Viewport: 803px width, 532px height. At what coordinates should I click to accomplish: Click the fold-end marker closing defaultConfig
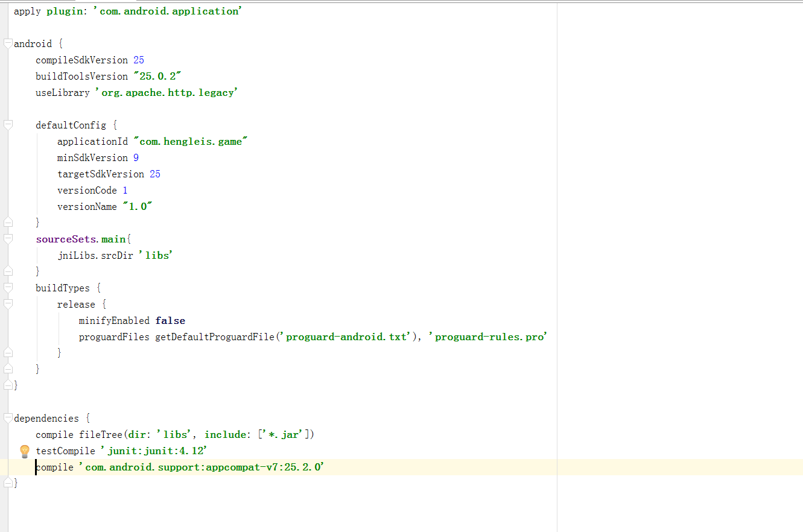click(x=7, y=223)
